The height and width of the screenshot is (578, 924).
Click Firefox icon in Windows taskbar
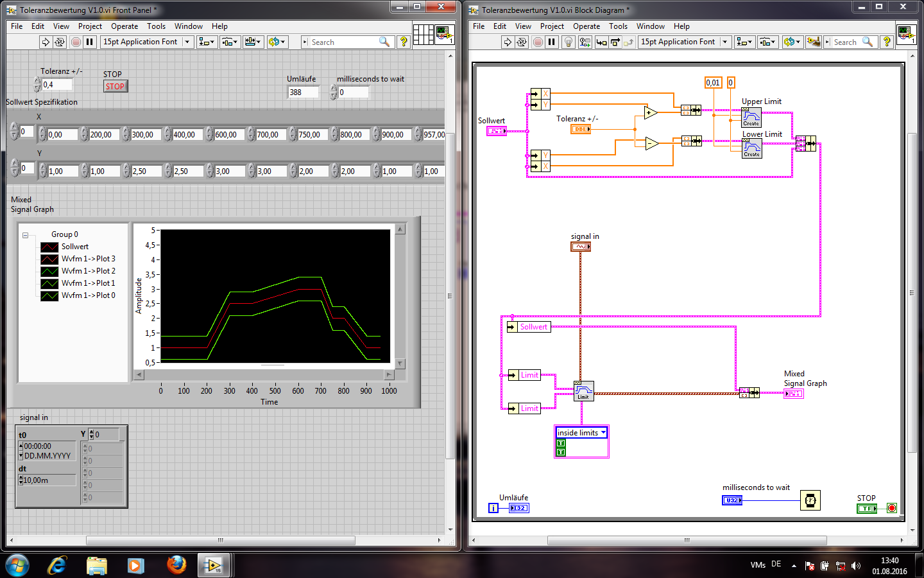(x=176, y=565)
